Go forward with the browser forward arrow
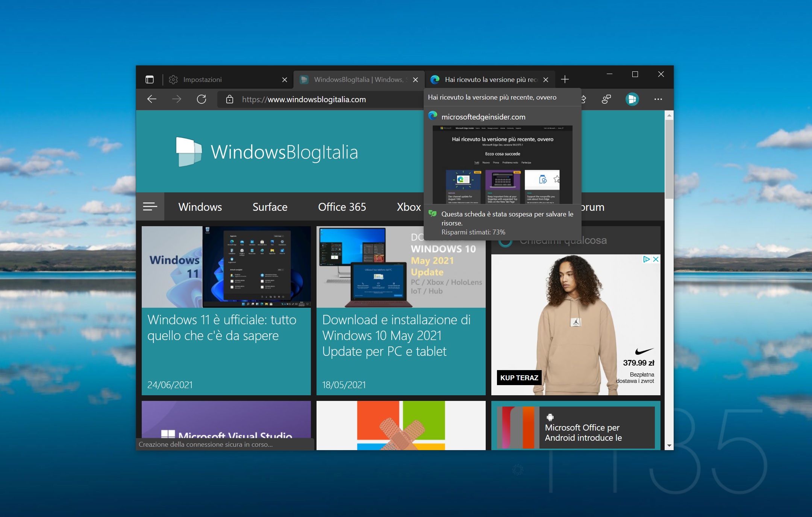The height and width of the screenshot is (517, 812). coord(177,99)
